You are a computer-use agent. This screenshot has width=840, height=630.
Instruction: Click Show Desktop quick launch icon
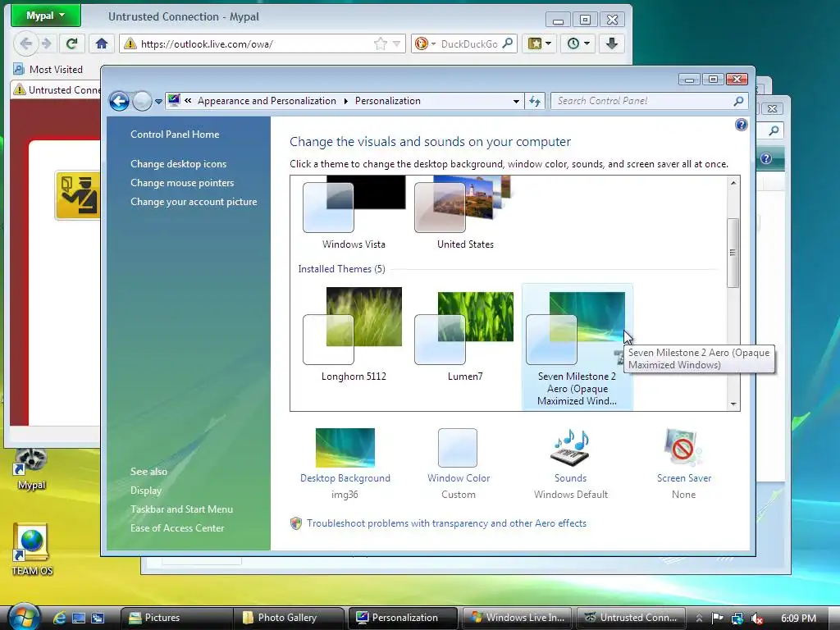tap(79, 618)
